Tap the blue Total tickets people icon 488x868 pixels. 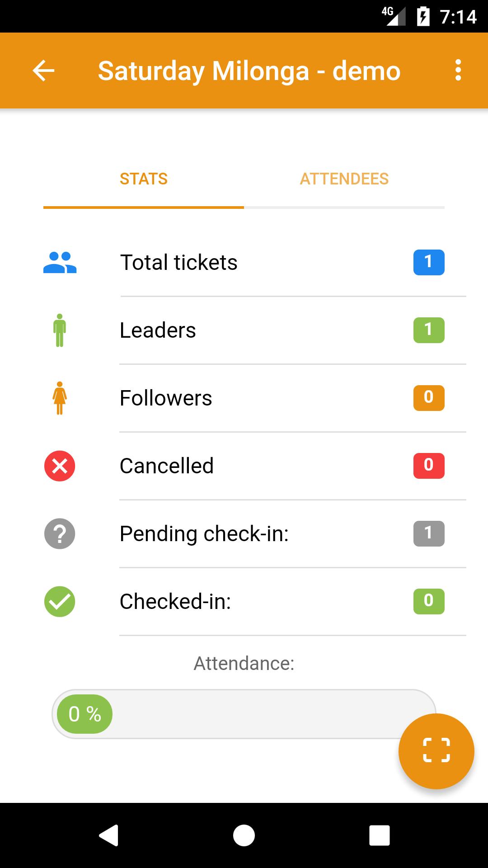coord(60,263)
